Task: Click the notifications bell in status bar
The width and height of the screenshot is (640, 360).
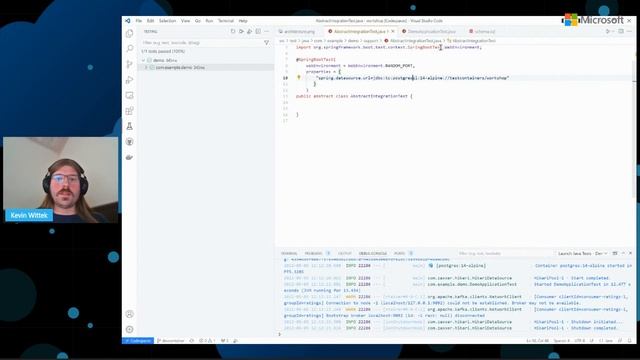Action: tap(629, 340)
